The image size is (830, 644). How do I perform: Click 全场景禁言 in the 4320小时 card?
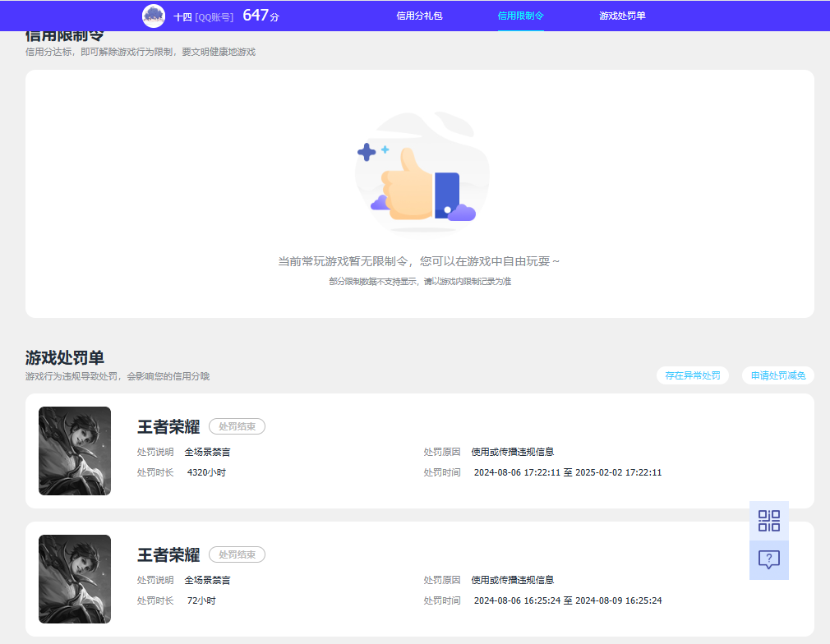pos(207,452)
